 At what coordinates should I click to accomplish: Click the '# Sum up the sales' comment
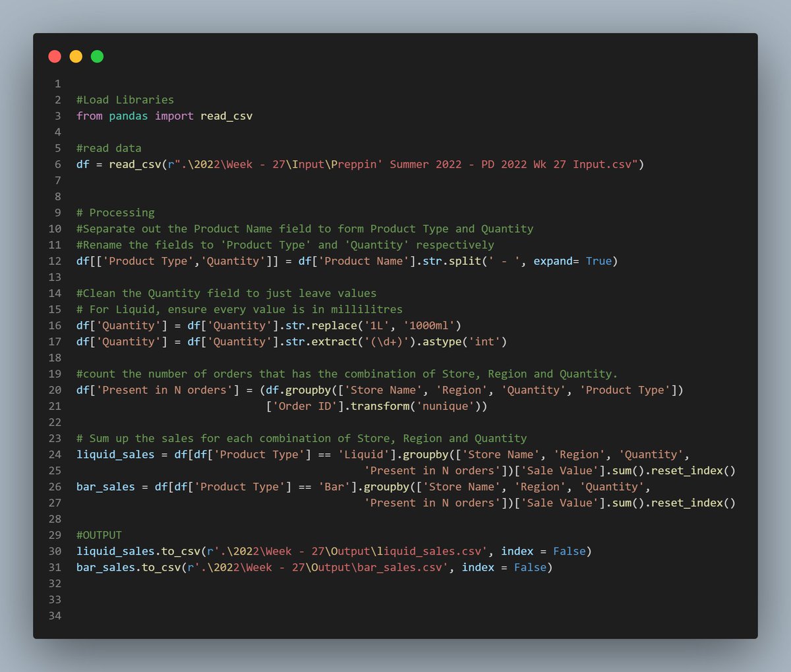coord(302,439)
